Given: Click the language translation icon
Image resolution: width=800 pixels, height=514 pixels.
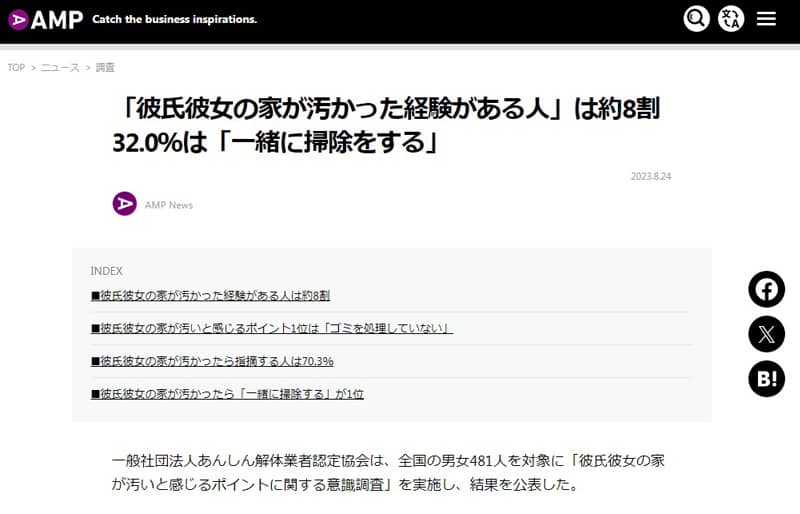Looking at the screenshot, I should click(731, 19).
